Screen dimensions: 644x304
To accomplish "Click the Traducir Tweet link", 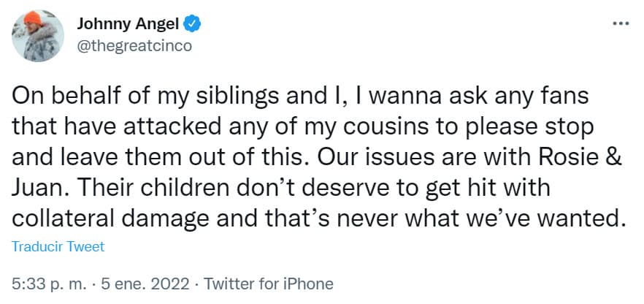I will coord(58,246).
